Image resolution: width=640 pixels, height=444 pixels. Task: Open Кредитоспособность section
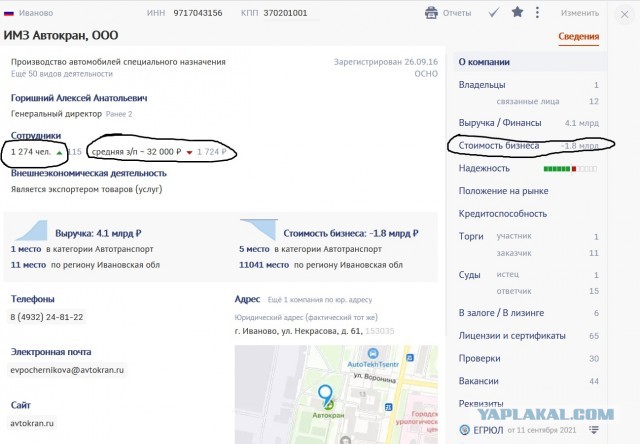click(502, 213)
